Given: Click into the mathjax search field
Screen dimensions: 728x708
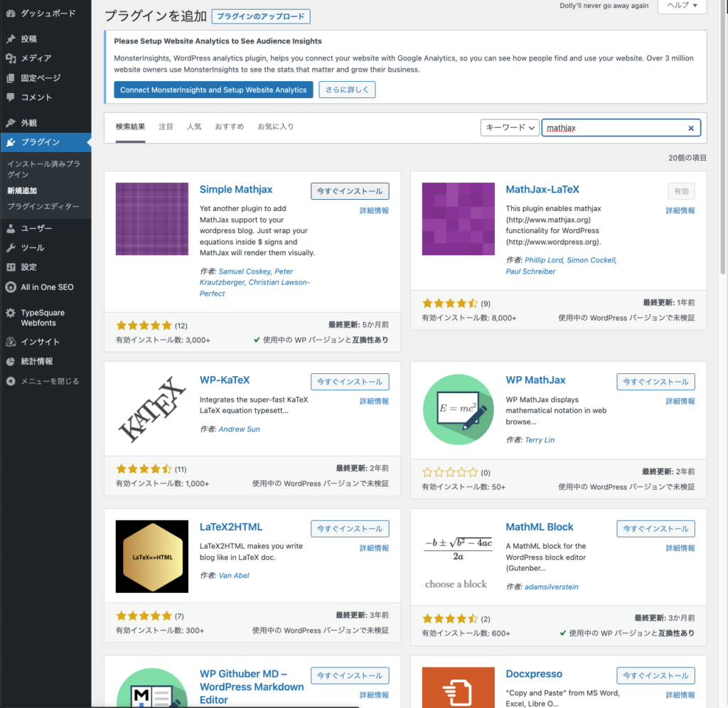Looking at the screenshot, I should (611, 128).
